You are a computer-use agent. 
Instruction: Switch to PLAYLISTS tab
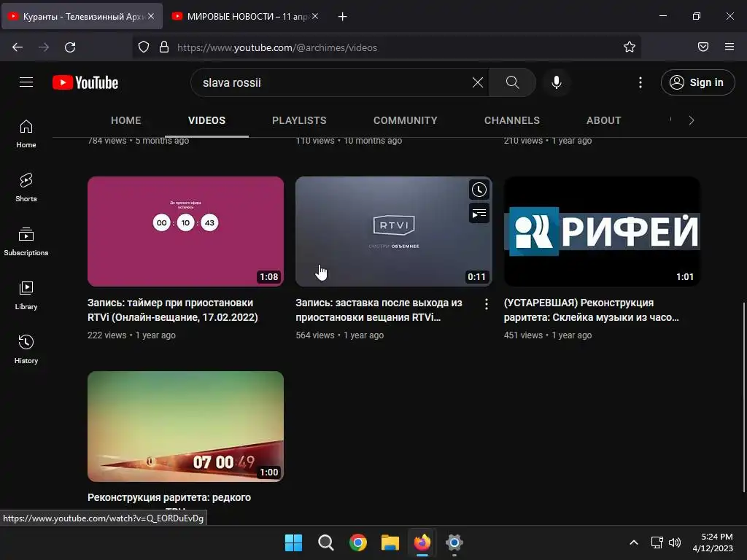(299, 120)
